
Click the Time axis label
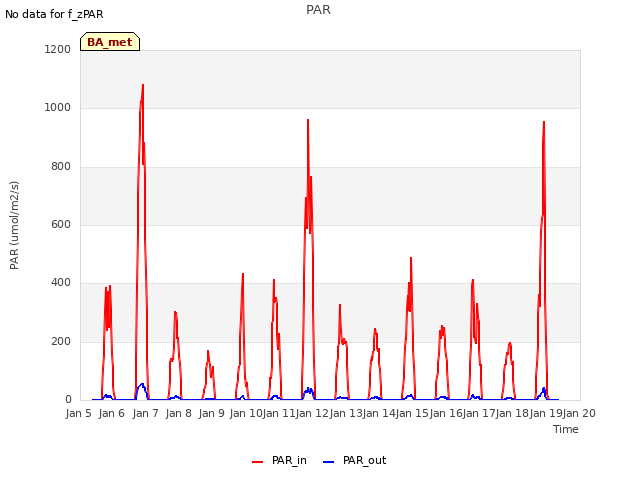[566, 429]
